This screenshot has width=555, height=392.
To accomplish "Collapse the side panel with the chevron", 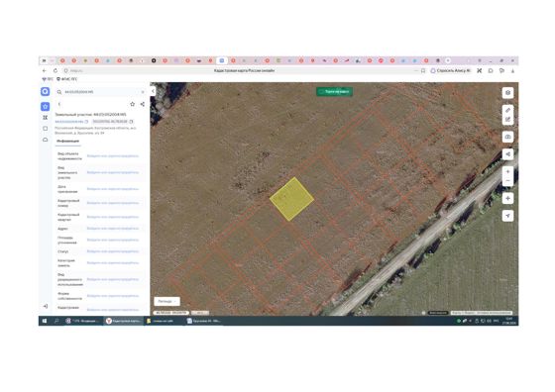I will (153, 91).
